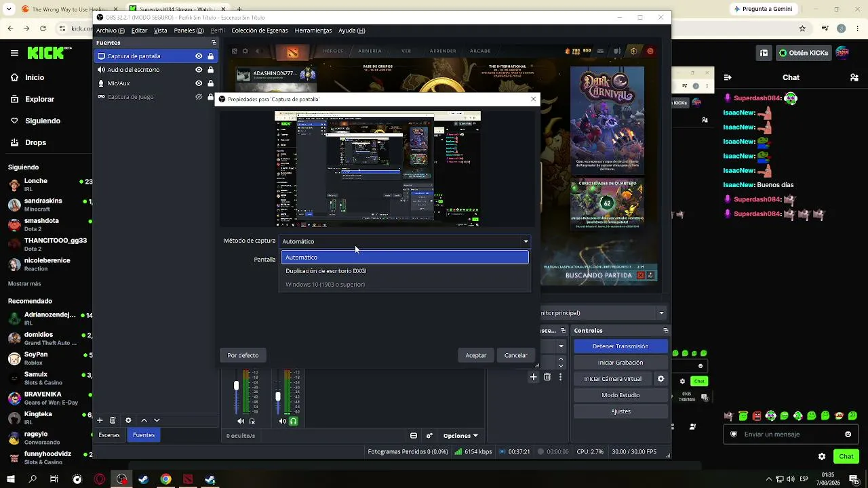The image size is (868, 488).
Task: Open the Ayuda menu
Action: pos(352,30)
